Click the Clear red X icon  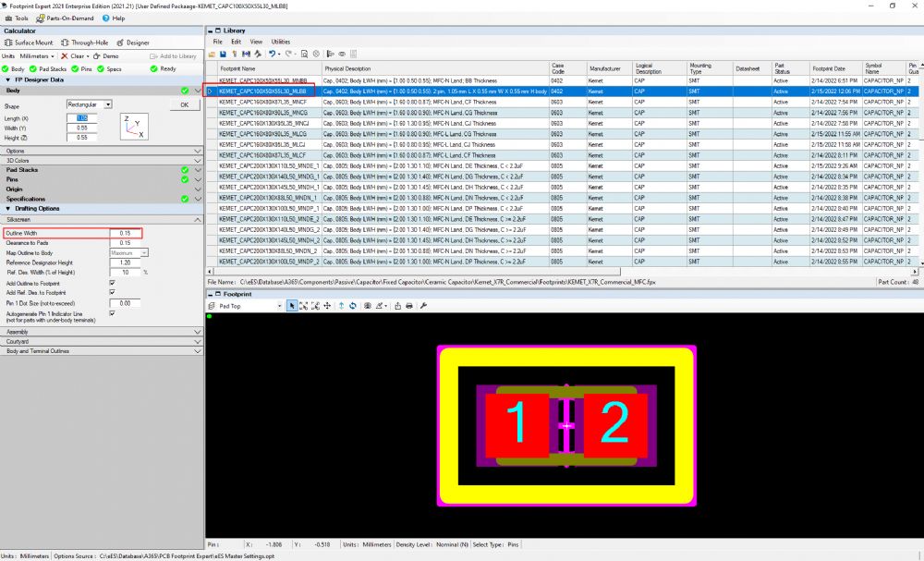click(65, 56)
